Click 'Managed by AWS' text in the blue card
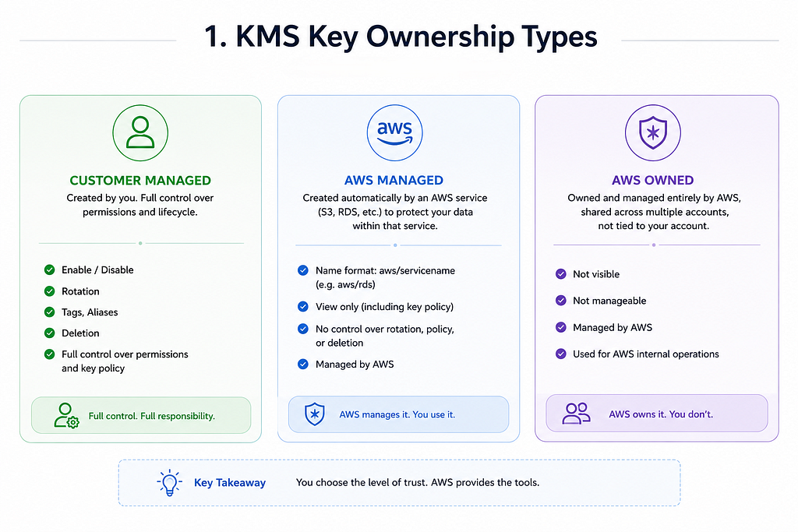This screenshot has width=798, height=532. point(355,365)
